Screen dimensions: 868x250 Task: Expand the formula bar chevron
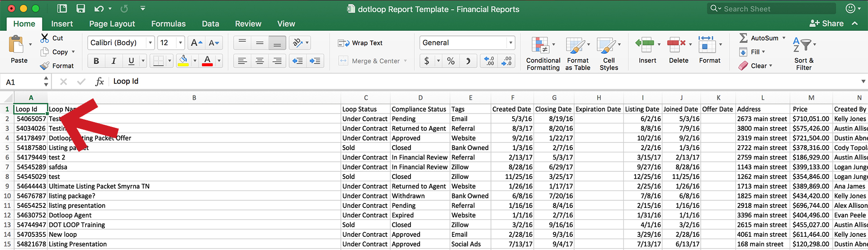pyautogui.click(x=863, y=81)
